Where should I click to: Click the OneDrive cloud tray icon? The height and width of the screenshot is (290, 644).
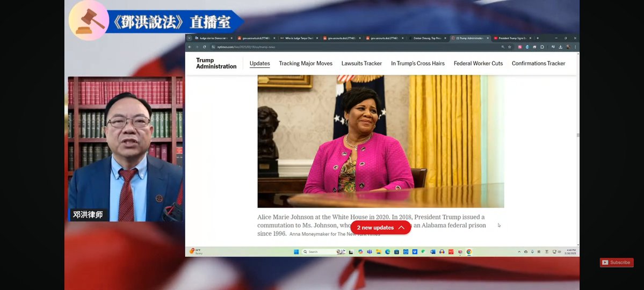pos(526,252)
